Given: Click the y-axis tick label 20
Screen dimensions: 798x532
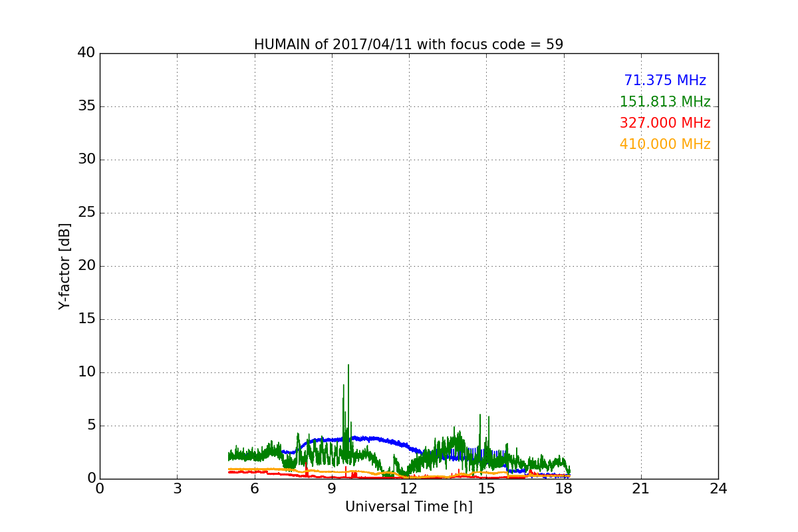Looking at the screenshot, I should tap(86, 266).
